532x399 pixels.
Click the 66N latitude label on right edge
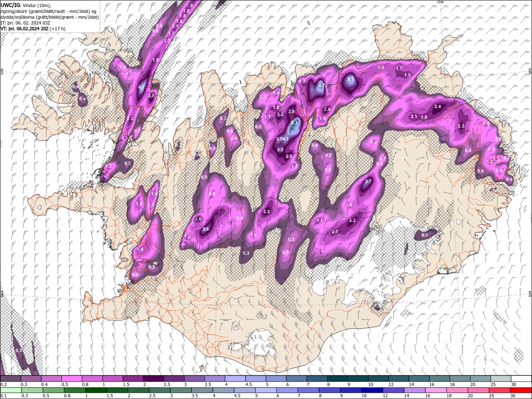coord(530,72)
